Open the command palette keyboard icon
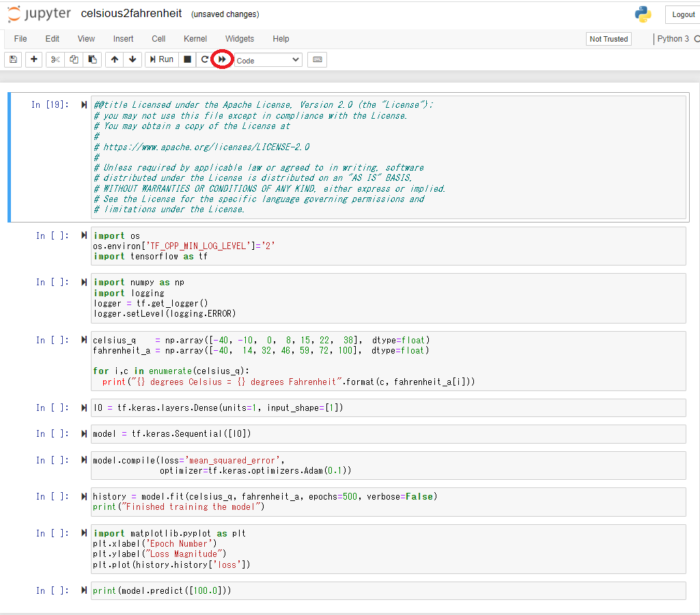Image resolution: width=700 pixels, height=615 pixels. pyautogui.click(x=317, y=60)
